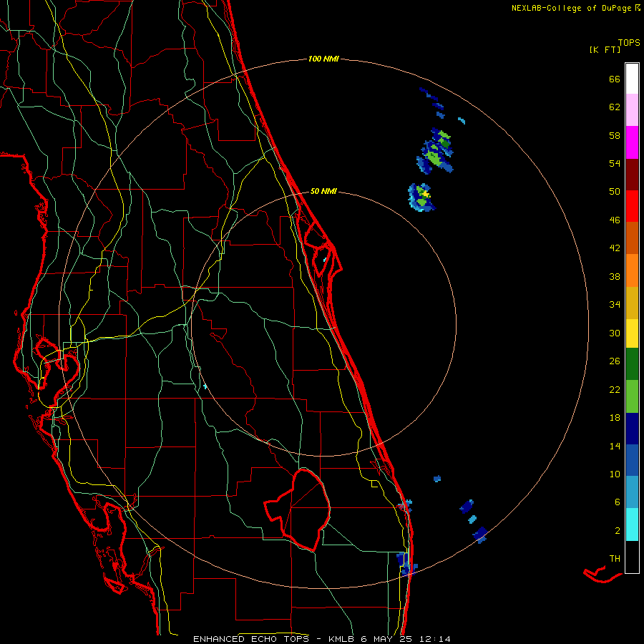Select the black TH threshold swatch
Image resolution: width=644 pixels, height=644 pixels.
[x=632, y=557]
